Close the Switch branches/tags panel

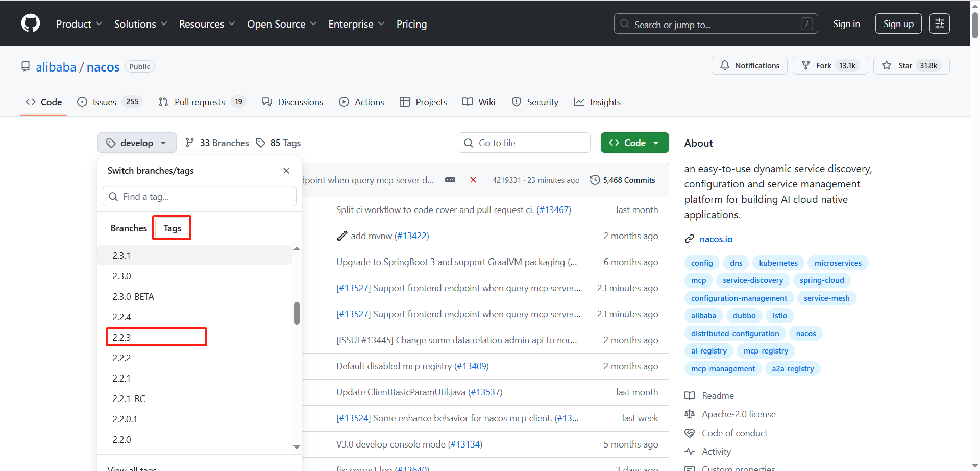coord(286,171)
